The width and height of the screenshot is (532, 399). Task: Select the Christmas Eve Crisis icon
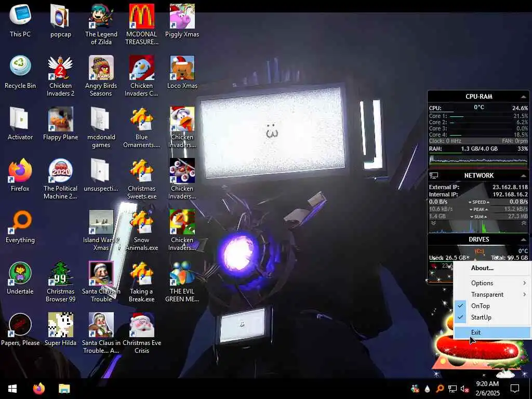pos(141,333)
